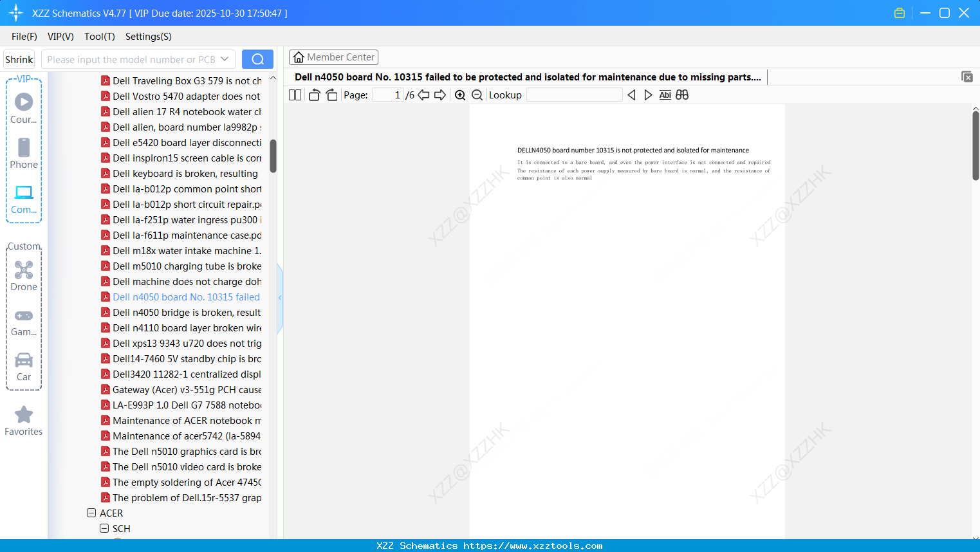The width and height of the screenshot is (980, 552).
Task: Select the Phone category
Action: [24, 153]
